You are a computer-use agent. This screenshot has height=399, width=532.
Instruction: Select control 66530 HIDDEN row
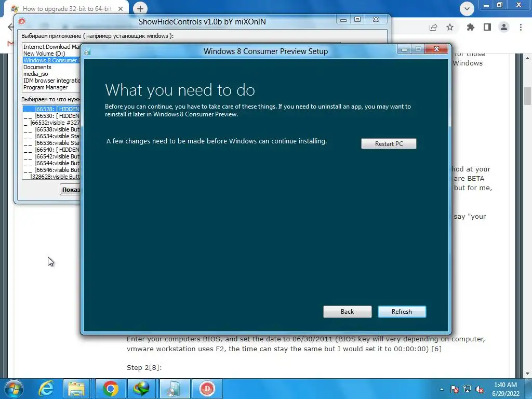pos(51,116)
